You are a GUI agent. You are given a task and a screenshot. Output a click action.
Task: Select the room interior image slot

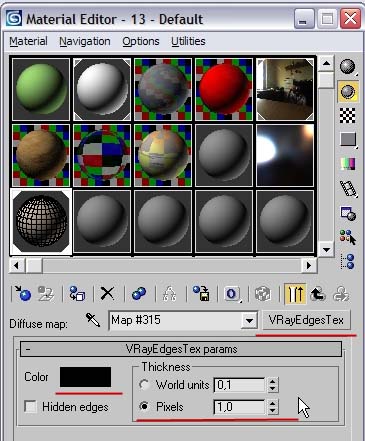click(x=285, y=89)
